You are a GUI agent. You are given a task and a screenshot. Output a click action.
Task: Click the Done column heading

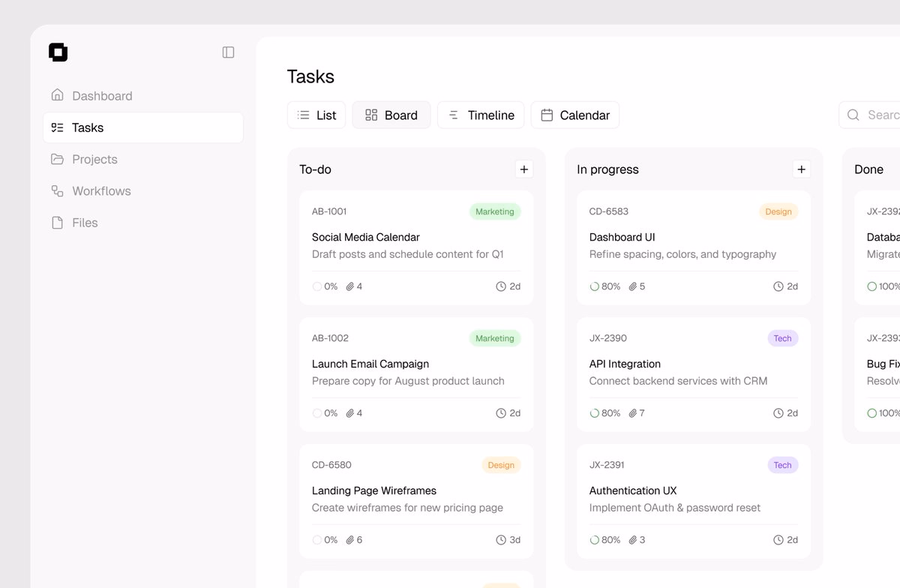(x=868, y=169)
